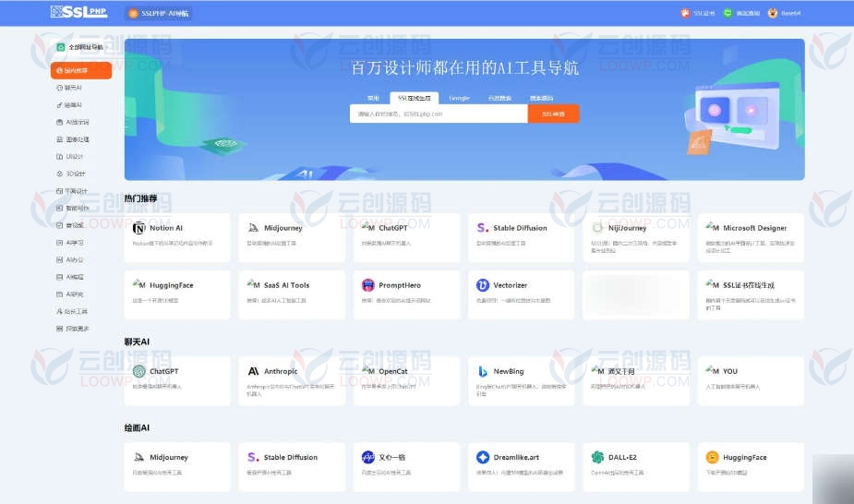Open AI编程 category in sidebar
Image resolution: width=854 pixels, height=504 pixels.
click(x=70, y=277)
